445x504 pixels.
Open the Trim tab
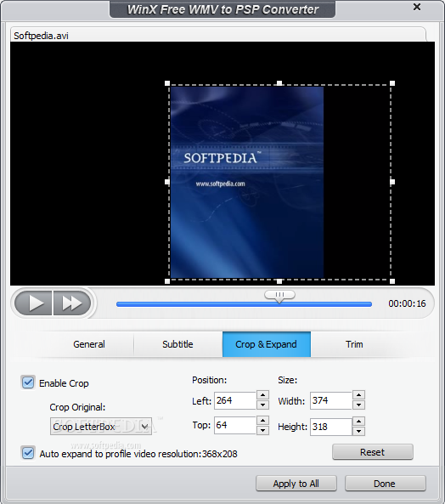354,344
